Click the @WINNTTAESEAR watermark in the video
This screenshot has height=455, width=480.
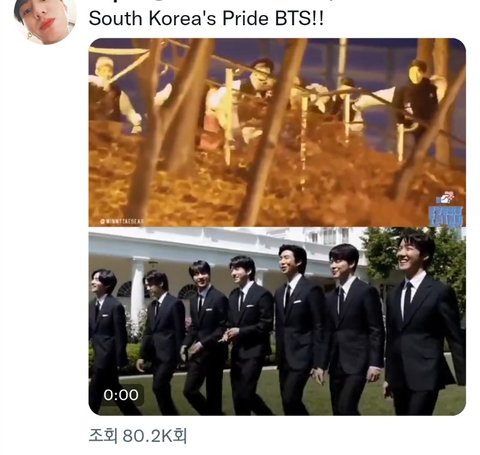122,221
